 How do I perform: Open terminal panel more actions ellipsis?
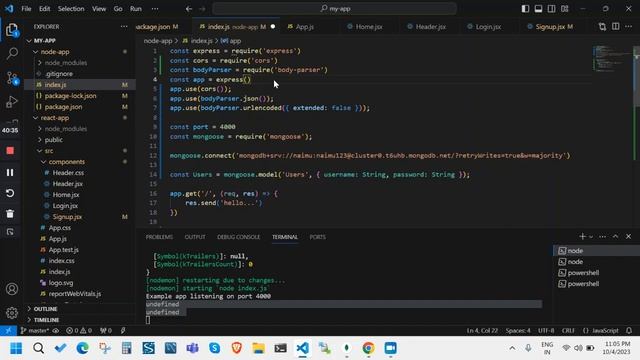[602, 236]
